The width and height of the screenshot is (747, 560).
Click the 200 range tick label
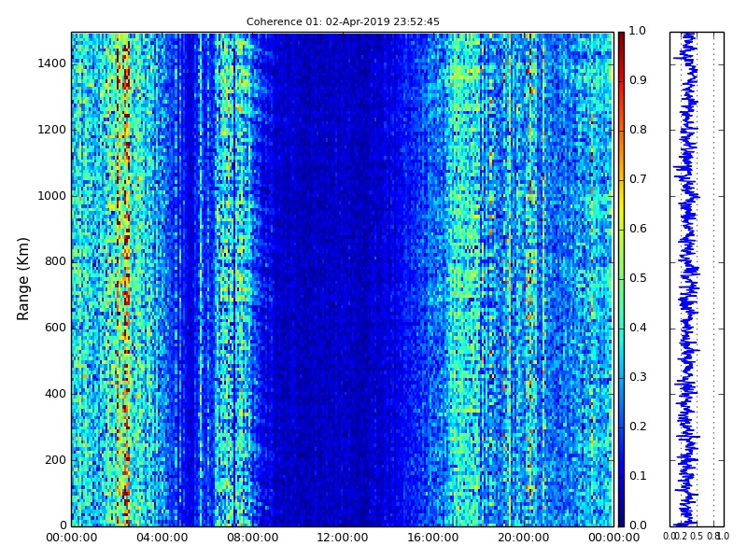[x=55, y=460]
